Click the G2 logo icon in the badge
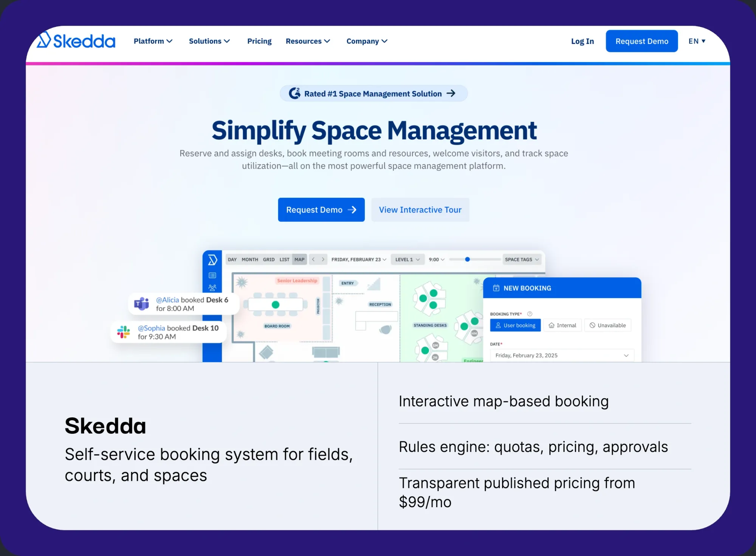 294,93
